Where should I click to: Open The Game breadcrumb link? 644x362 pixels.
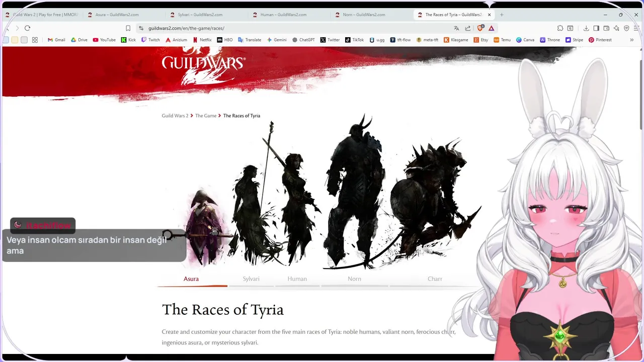click(x=206, y=116)
